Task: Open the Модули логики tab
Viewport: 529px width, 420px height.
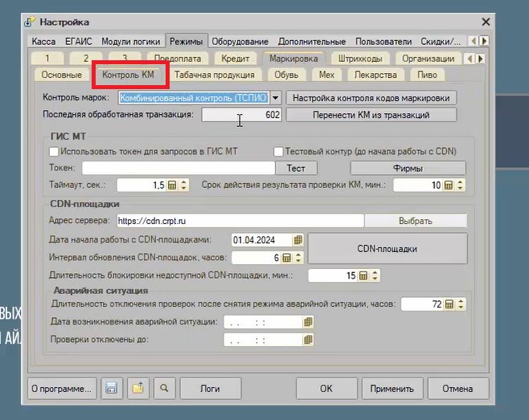Action: click(x=130, y=42)
